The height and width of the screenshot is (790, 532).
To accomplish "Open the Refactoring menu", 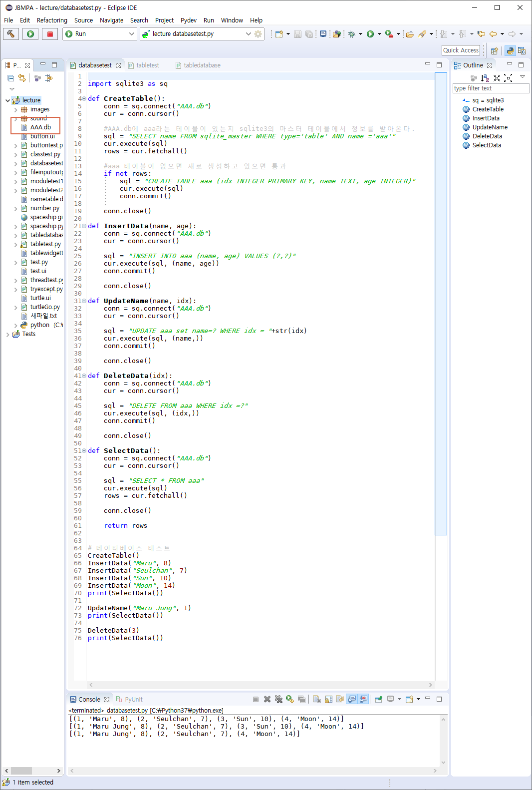I will [x=52, y=20].
